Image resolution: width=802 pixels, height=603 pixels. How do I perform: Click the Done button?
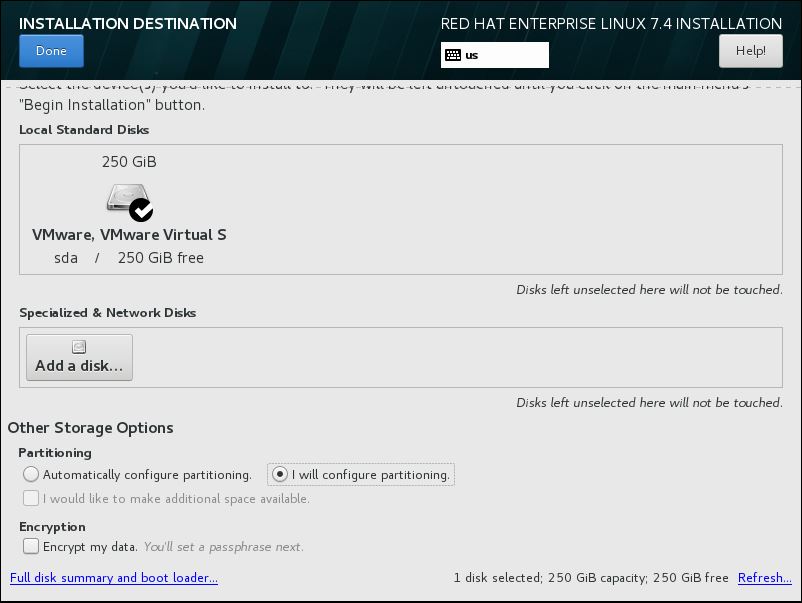(x=51, y=51)
